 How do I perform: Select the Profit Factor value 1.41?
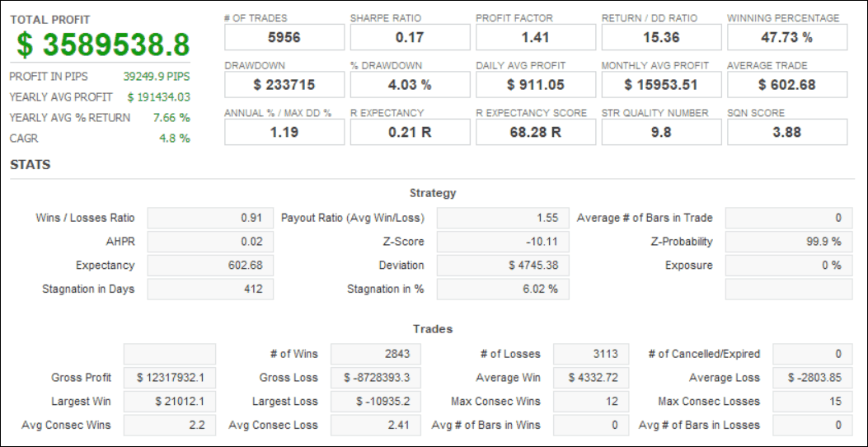536,37
